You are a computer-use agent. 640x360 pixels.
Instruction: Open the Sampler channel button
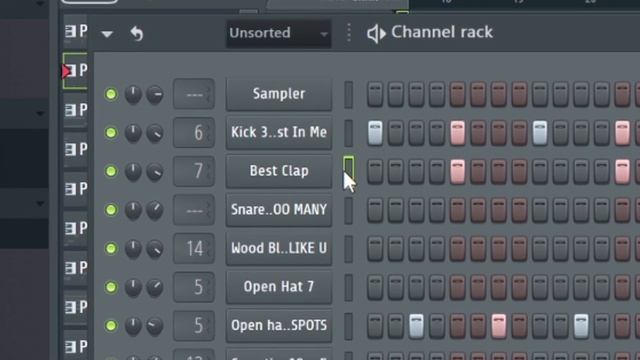[x=279, y=94]
